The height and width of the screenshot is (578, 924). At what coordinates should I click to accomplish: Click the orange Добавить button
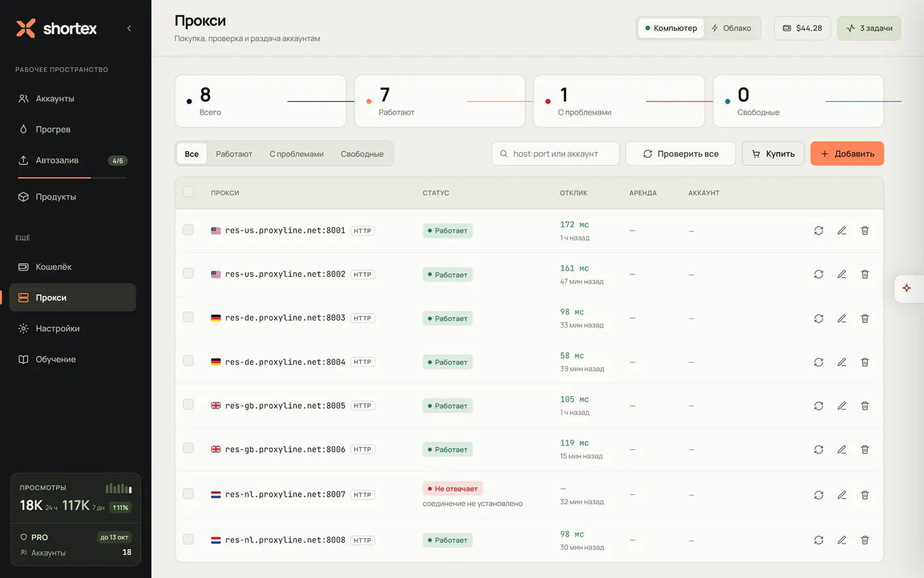pyautogui.click(x=847, y=154)
